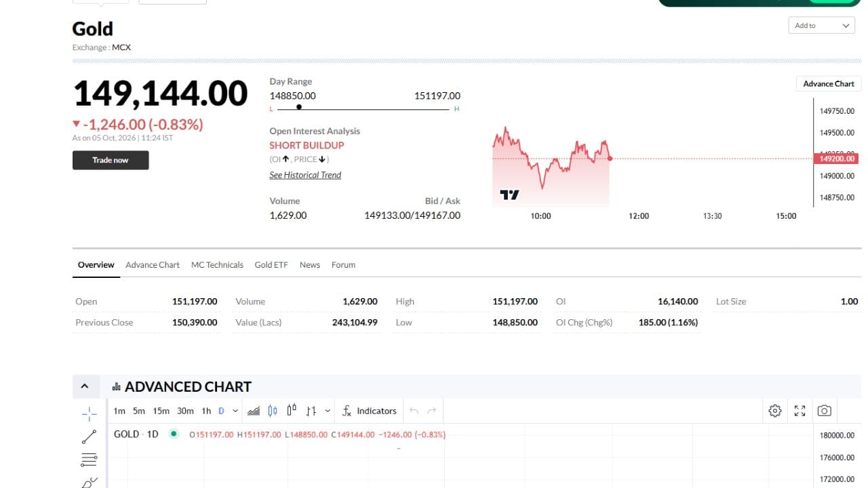Click the Previous Close value 150,390.00
Screen dimensions: 868x488
(195, 323)
